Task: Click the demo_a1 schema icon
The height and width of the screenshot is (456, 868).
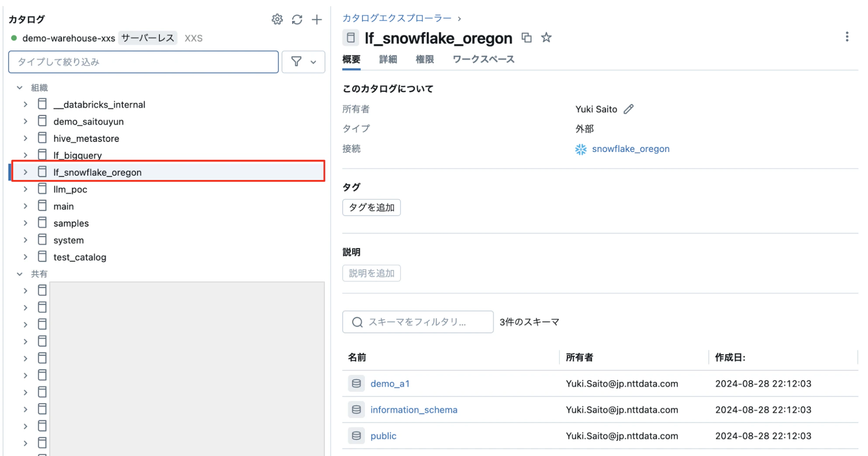Action: point(356,383)
